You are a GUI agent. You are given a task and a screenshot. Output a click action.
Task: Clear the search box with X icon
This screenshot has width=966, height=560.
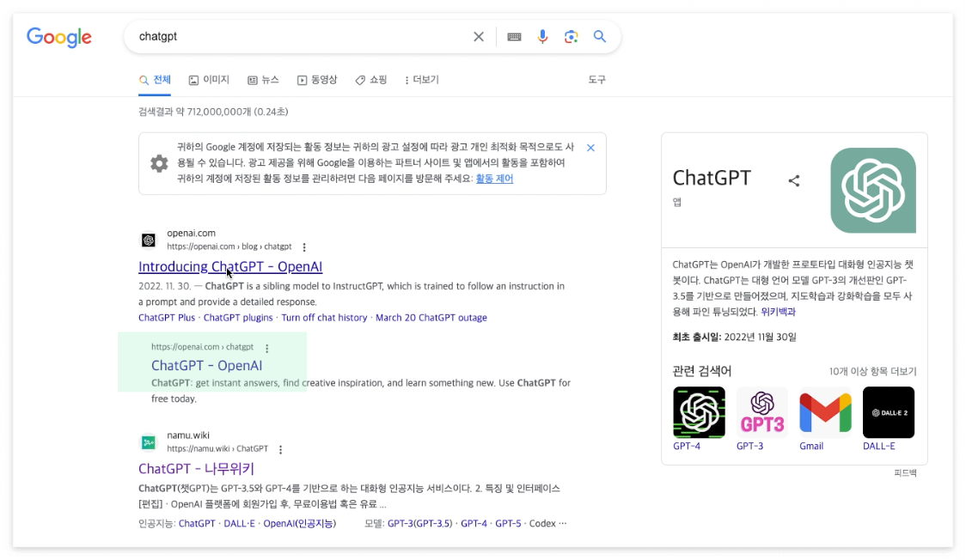479,37
